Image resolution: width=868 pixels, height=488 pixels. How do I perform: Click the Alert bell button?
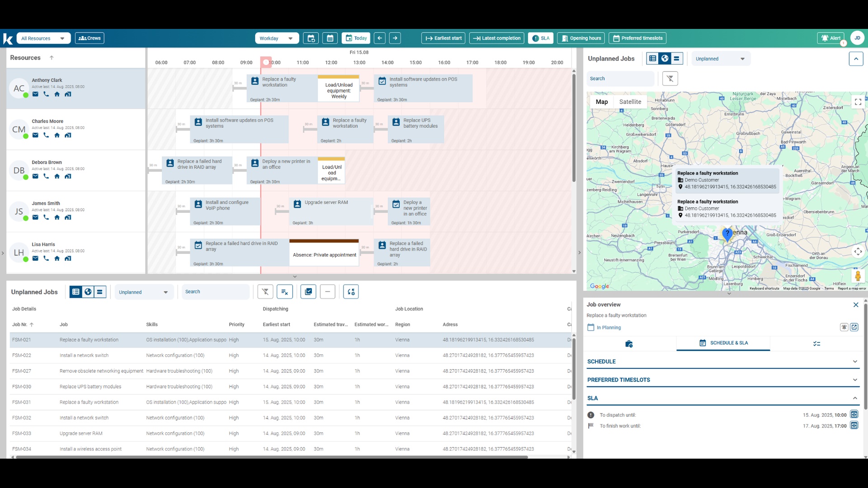coord(830,38)
